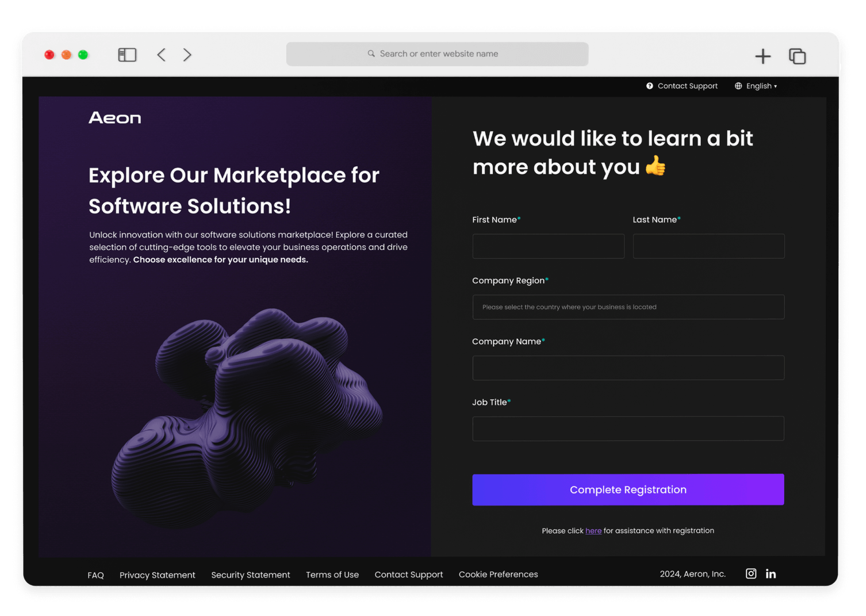866x616 pixels.
Task: Focus the Company Name input field
Action: 629,368
